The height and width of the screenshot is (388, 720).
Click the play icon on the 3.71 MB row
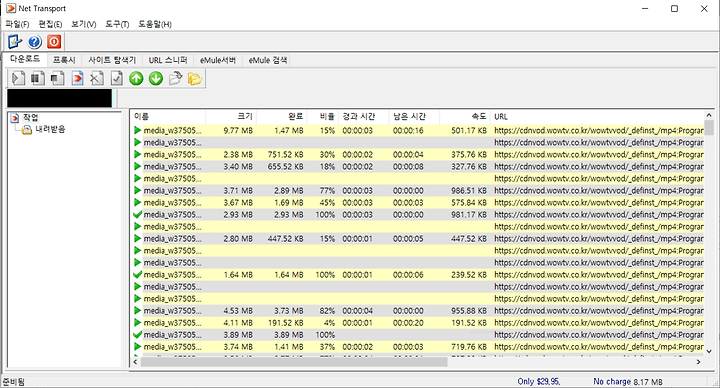[x=137, y=191]
